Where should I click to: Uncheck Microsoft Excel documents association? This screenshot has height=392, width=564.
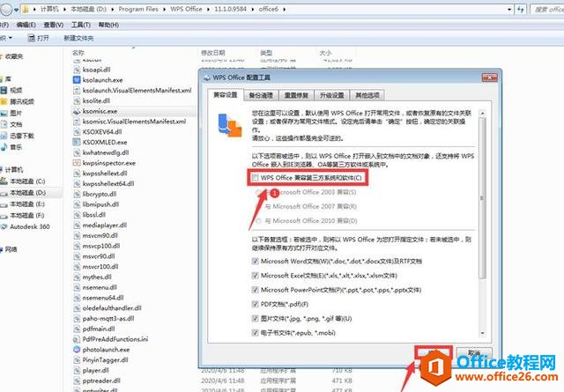pyautogui.click(x=255, y=276)
